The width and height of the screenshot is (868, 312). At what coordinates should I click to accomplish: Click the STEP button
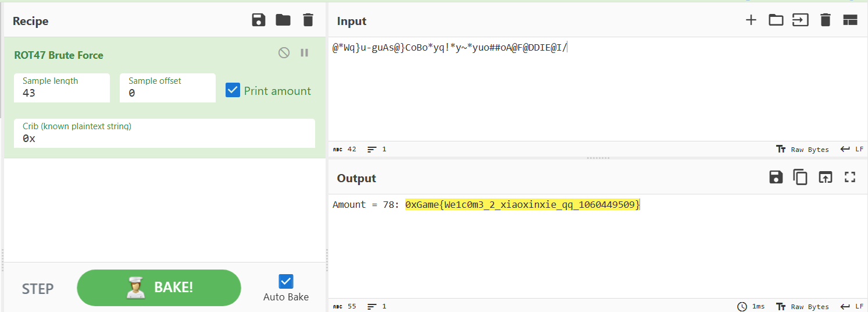click(38, 289)
